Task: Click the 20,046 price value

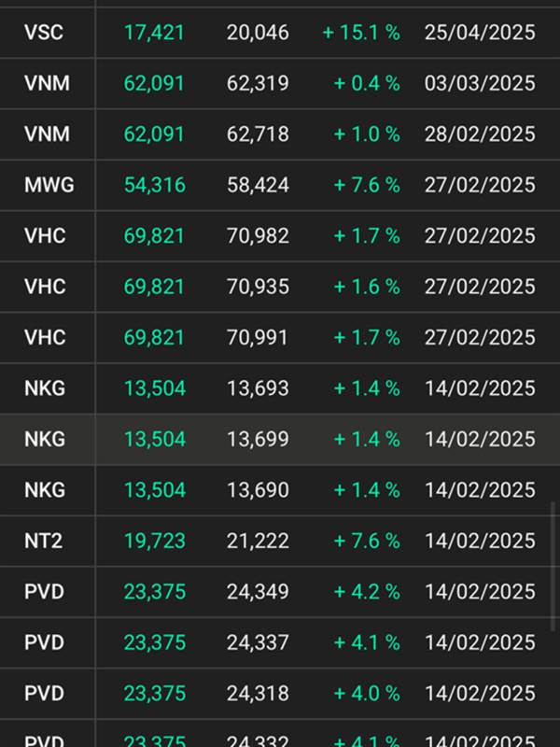Action: coord(258,33)
